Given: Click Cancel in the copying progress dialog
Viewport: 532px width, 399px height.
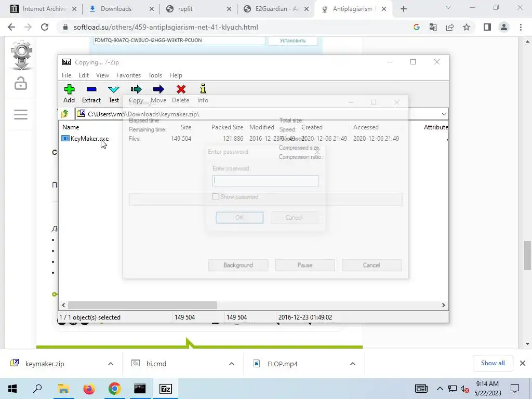Looking at the screenshot, I should point(371,265).
